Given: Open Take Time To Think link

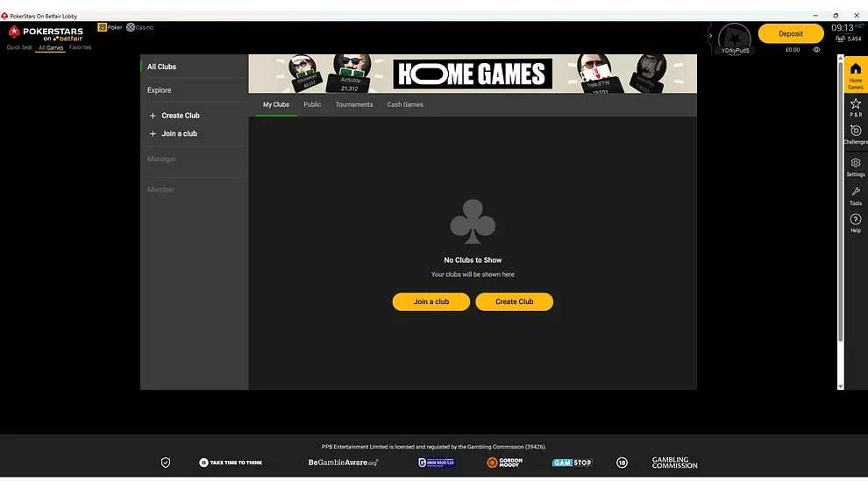Looking at the screenshot, I should (x=231, y=463).
